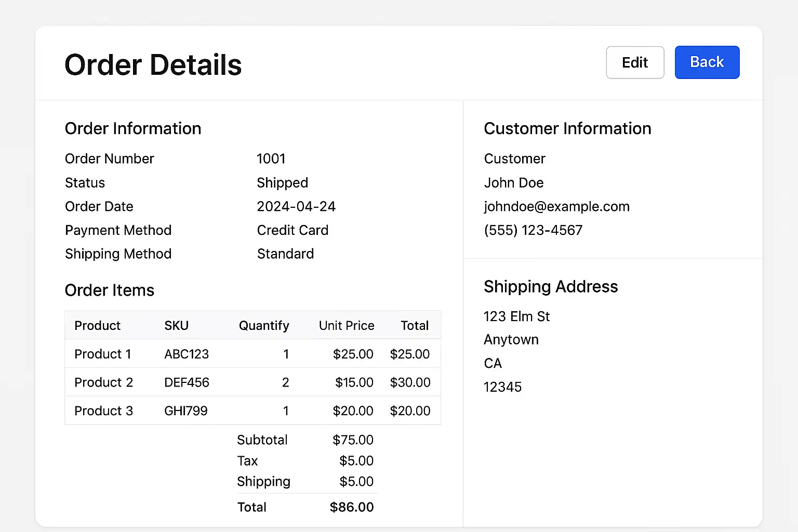Select the Product 3 row name
The image size is (798, 532).
pyautogui.click(x=103, y=411)
